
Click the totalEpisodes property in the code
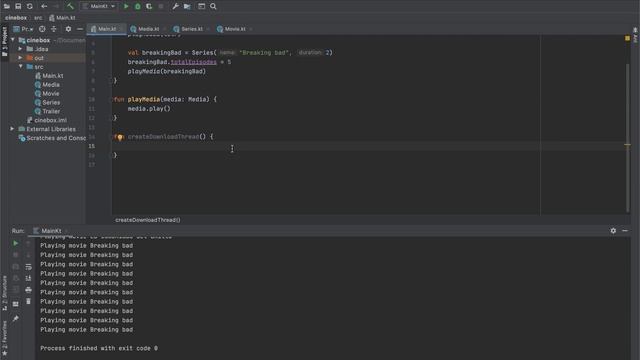tap(193, 62)
